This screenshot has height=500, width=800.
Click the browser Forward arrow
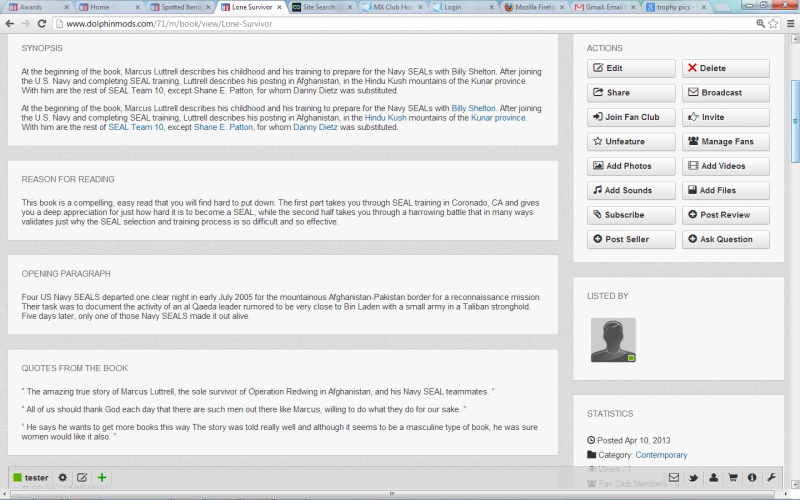pyautogui.click(x=26, y=23)
